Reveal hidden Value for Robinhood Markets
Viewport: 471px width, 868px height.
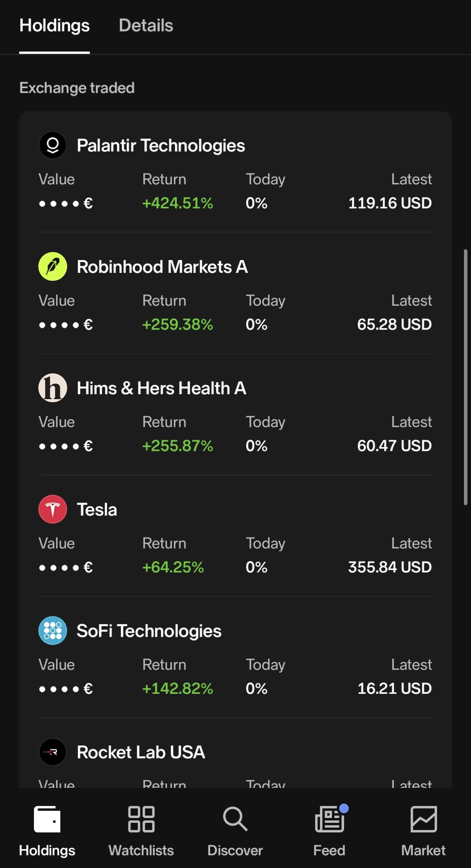(x=66, y=325)
